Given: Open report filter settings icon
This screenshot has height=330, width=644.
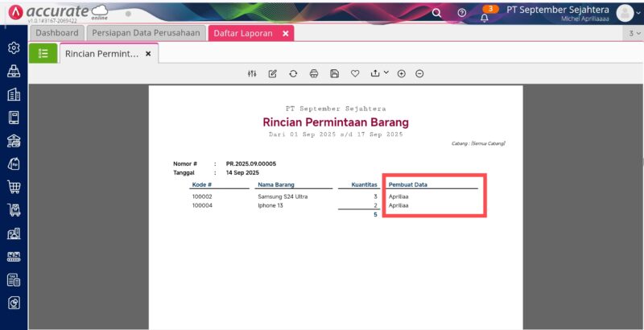Looking at the screenshot, I should point(252,73).
